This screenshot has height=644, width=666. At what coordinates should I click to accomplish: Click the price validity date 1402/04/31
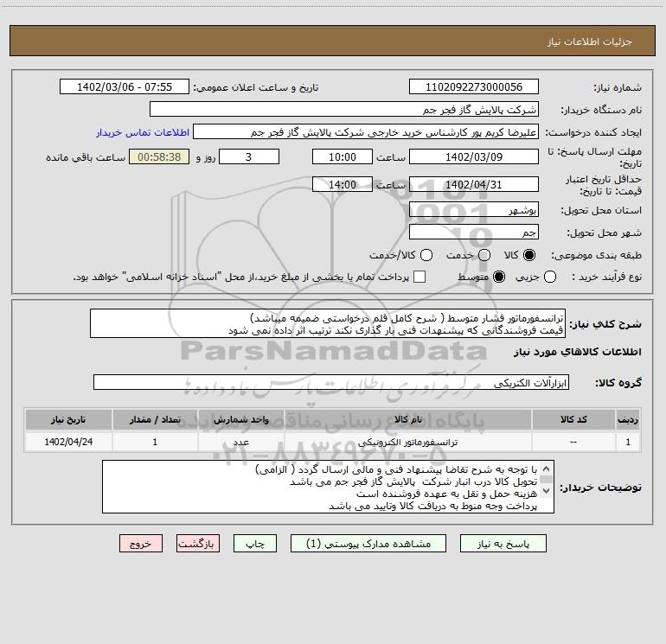pyautogui.click(x=474, y=184)
